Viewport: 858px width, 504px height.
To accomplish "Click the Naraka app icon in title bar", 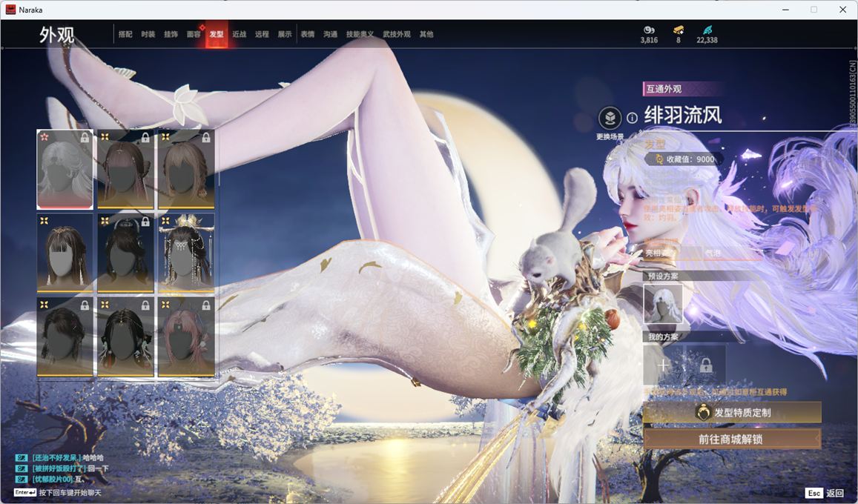I will pos(10,10).
